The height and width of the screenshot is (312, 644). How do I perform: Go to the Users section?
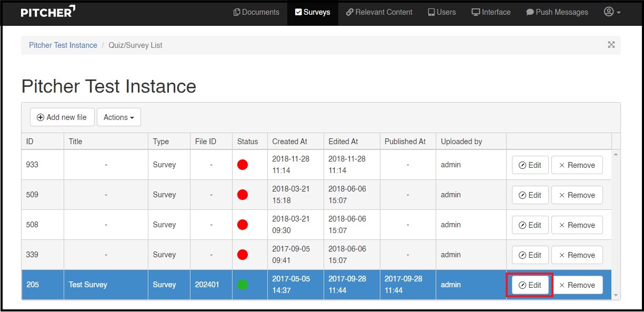click(441, 12)
